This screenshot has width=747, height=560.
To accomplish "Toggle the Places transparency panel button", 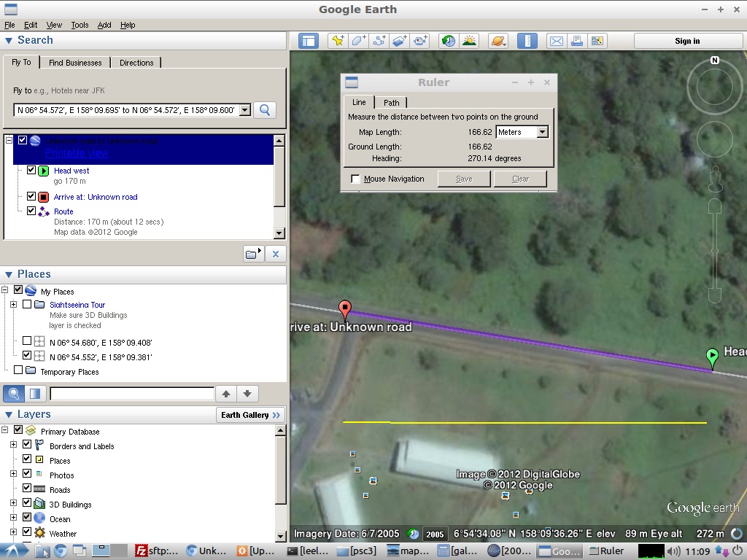I will pos(35,394).
